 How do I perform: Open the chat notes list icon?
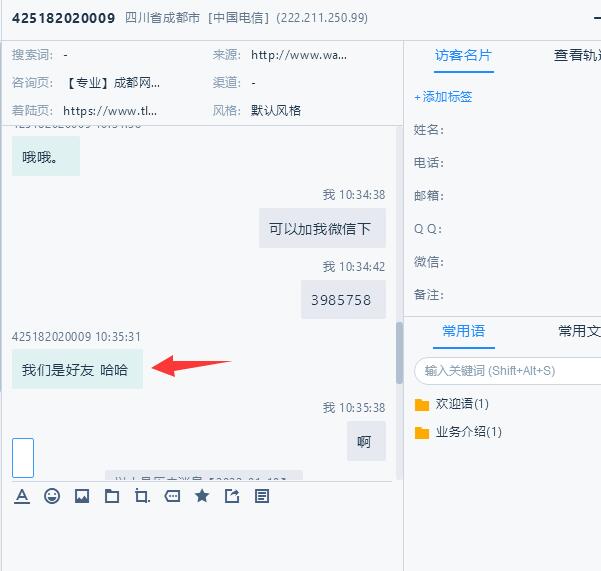[x=262, y=496]
